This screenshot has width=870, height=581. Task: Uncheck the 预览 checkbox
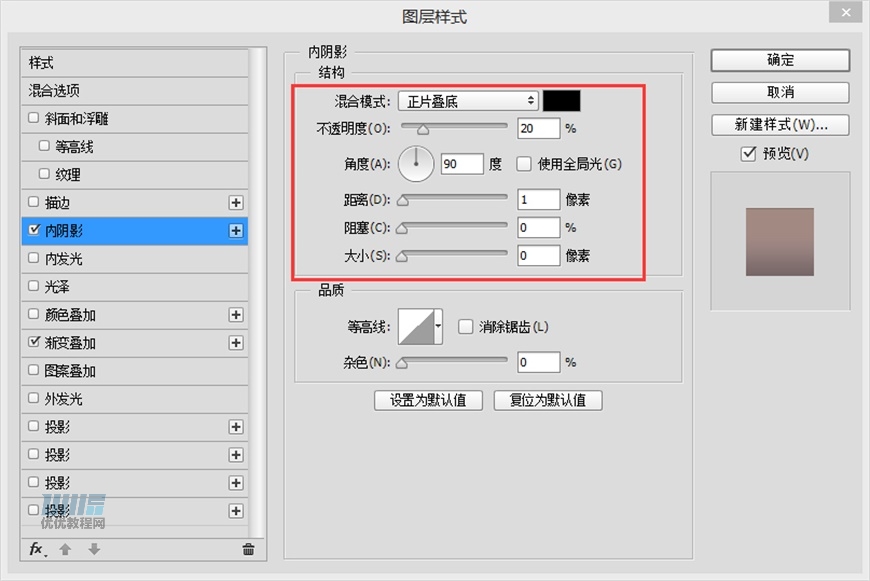point(748,153)
